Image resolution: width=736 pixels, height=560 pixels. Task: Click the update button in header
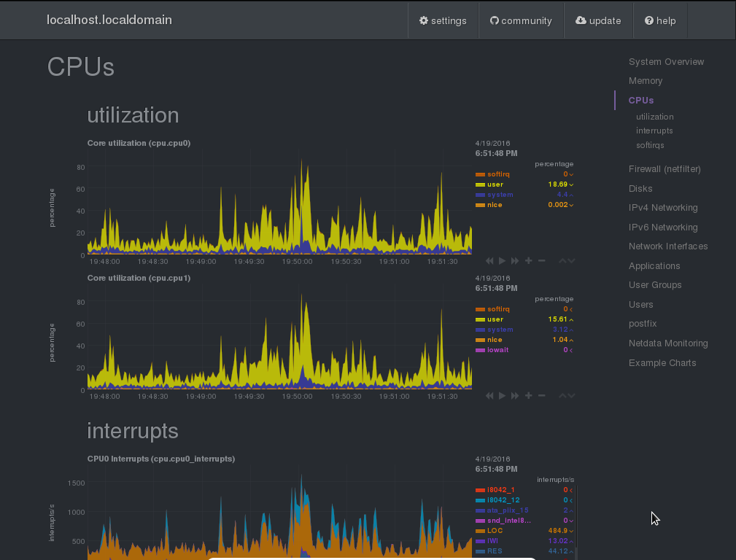click(598, 20)
